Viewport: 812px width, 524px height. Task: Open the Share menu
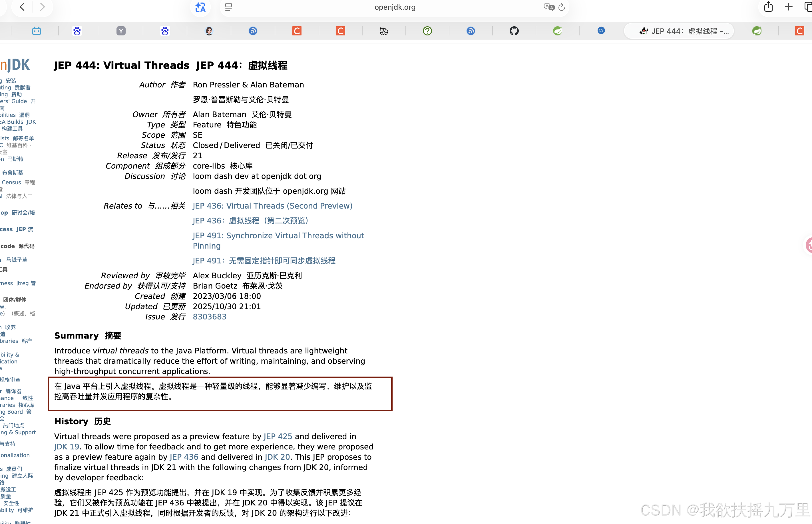[x=769, y=7]
